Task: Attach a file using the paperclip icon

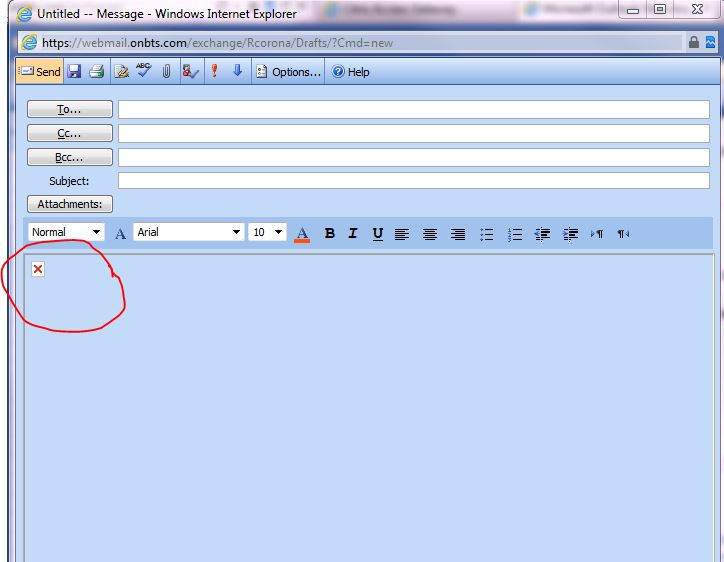Action: (167, 71)
